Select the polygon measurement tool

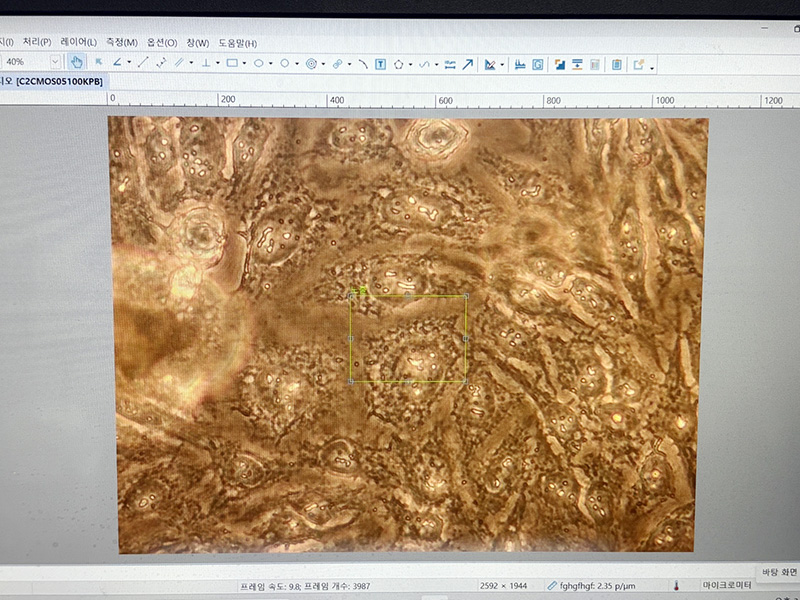click(398, 64)
